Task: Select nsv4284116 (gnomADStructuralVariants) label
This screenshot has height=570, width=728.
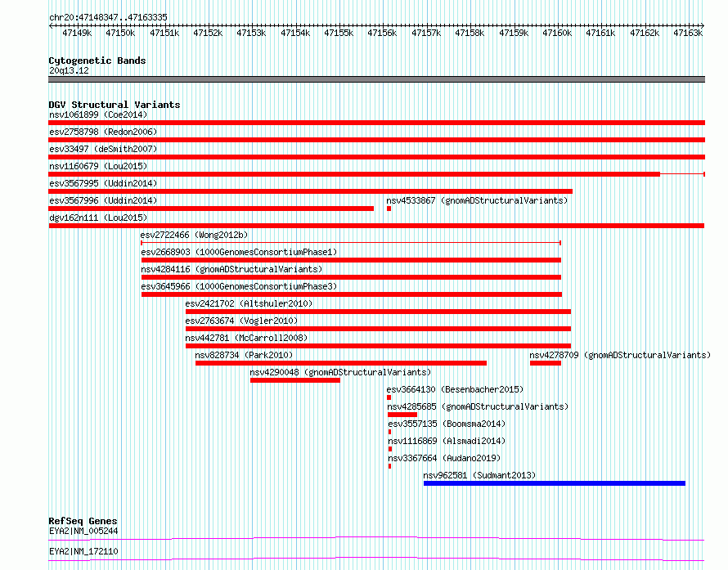Action: coord(231,269)
